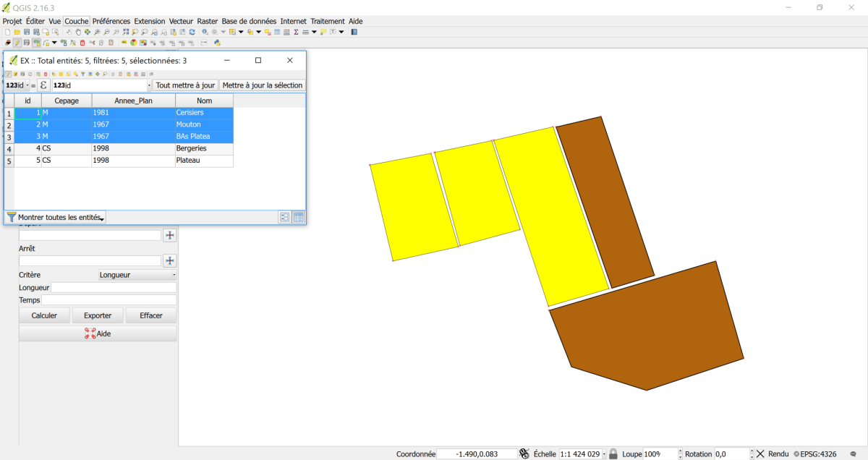Select the Identify features tool

click(x=205, y=32)
